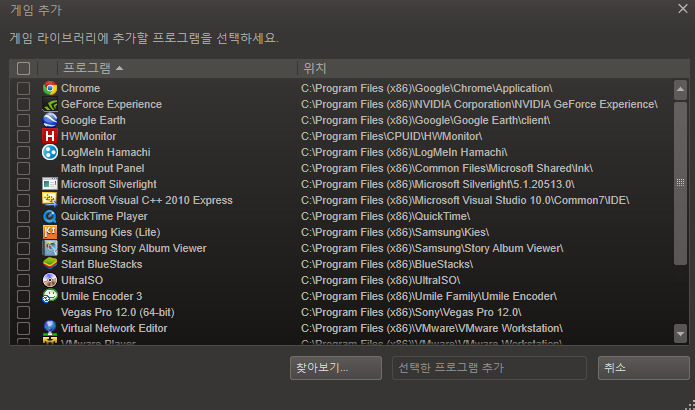Click the QuickTime location path

tap(386, 216)
